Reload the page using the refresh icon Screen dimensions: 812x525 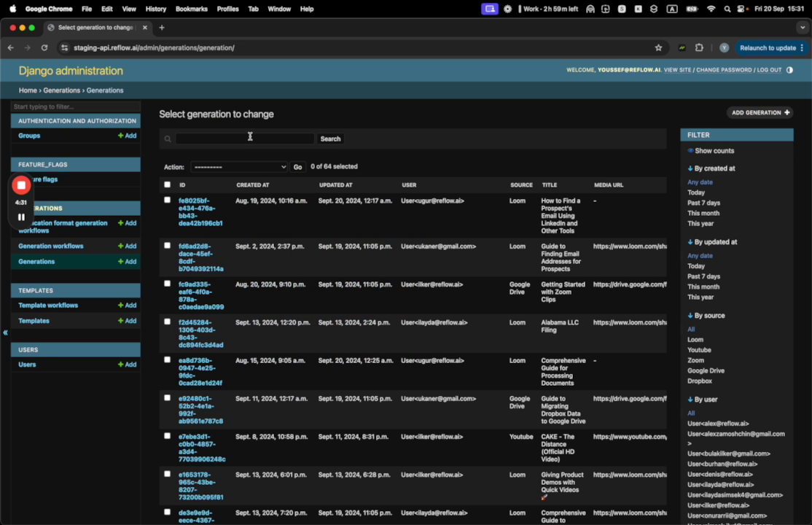44,48
